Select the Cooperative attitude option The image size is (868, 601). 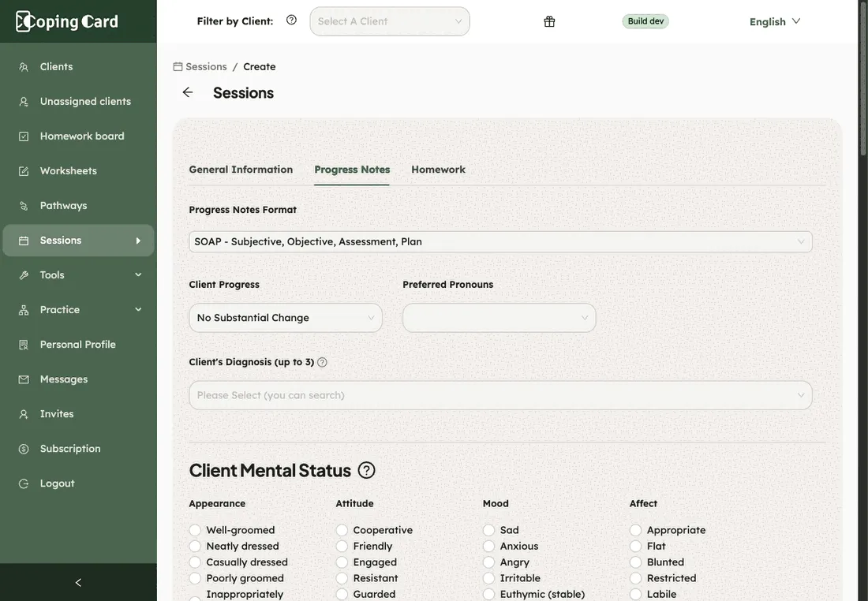point(342,530)
